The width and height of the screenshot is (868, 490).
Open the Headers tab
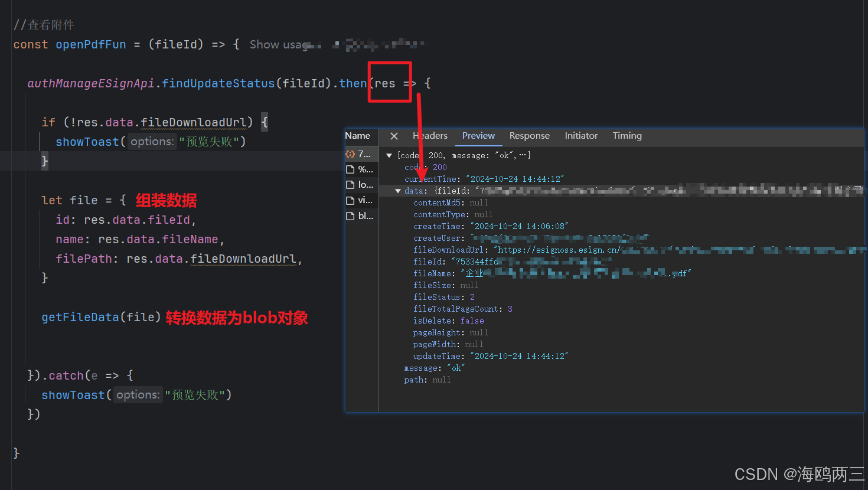[430, 136]
